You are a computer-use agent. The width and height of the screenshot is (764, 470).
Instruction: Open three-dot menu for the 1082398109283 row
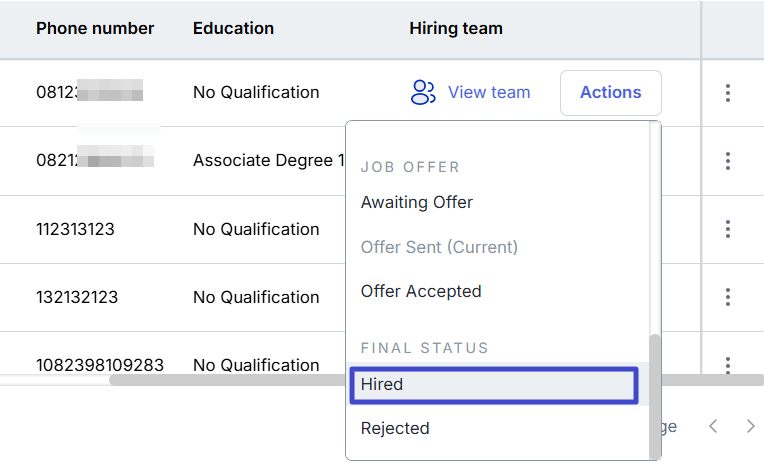(x=727, y=365)
